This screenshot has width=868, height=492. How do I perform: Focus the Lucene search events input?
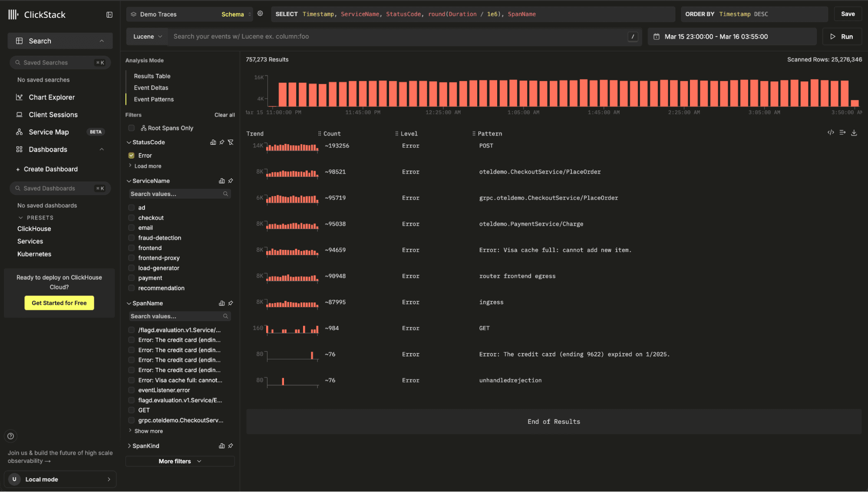pos(397,37)
